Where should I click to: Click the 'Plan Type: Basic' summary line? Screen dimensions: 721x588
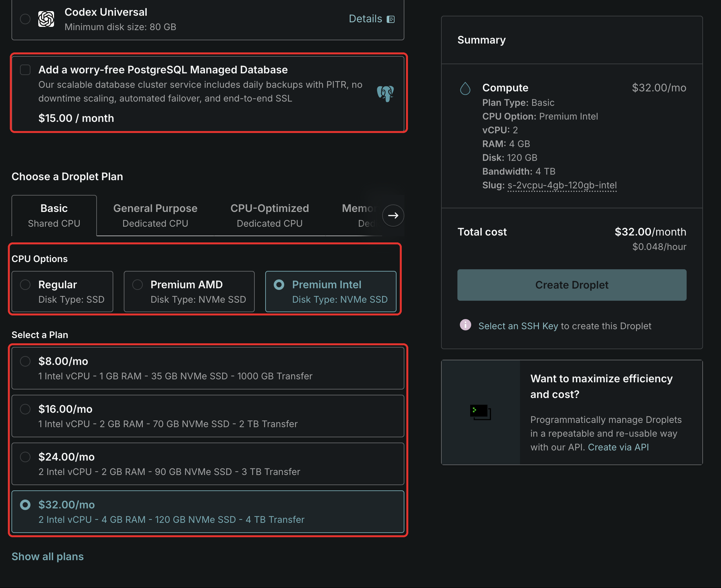(x=518, y=103)
